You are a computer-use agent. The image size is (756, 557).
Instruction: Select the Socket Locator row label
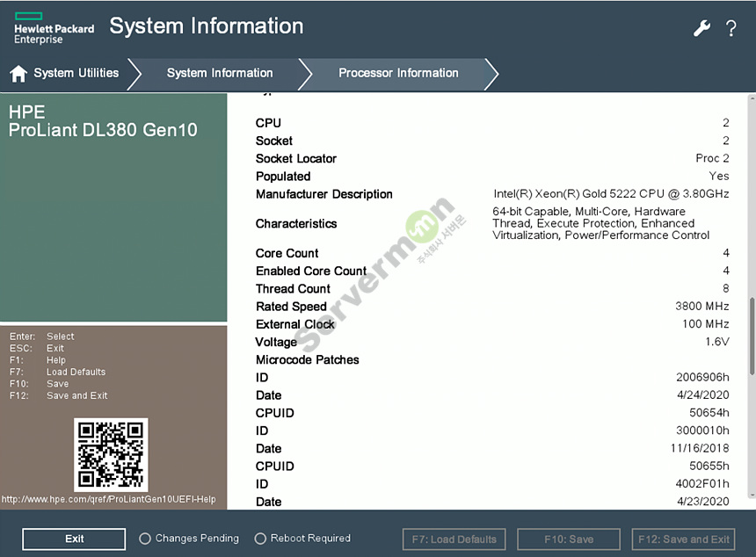click(296, 158)
